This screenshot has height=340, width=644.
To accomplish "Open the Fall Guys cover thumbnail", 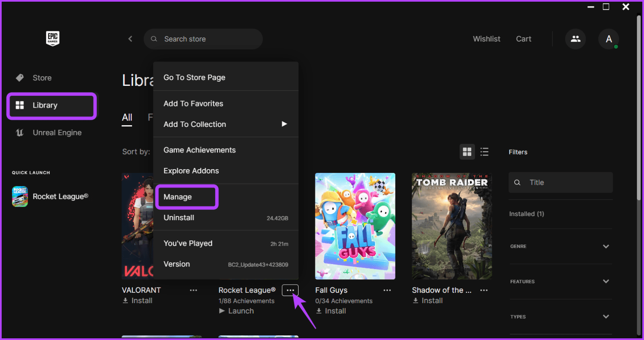I will (x=355, y=226).
